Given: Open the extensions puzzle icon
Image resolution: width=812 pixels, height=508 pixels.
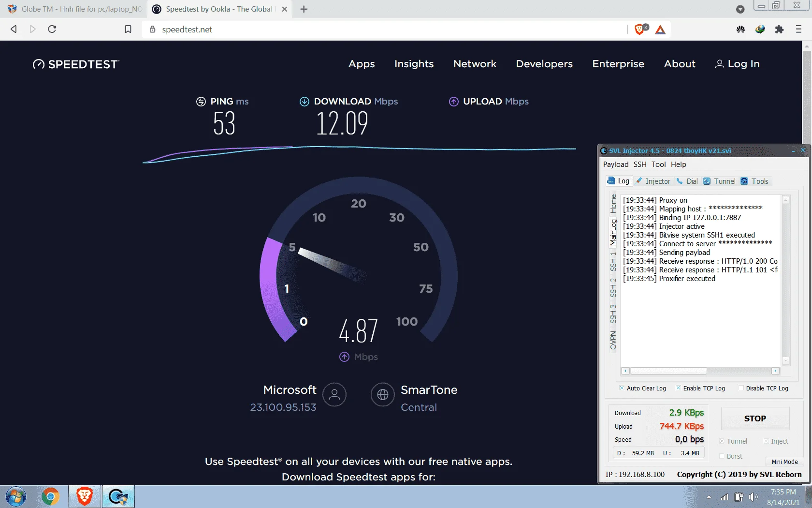Looking at the screenshot, I should [x=779, y=30].
